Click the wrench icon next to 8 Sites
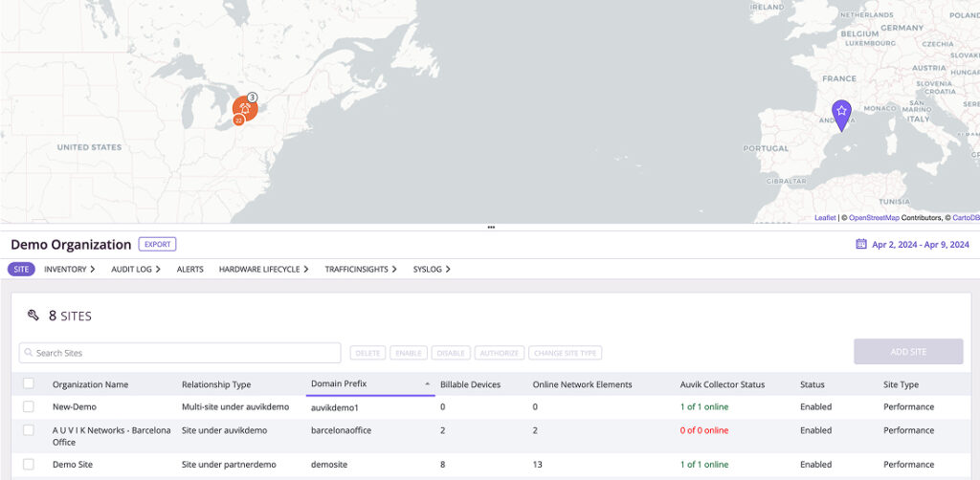This screenshot has width=980, height=480. point(33,316)
